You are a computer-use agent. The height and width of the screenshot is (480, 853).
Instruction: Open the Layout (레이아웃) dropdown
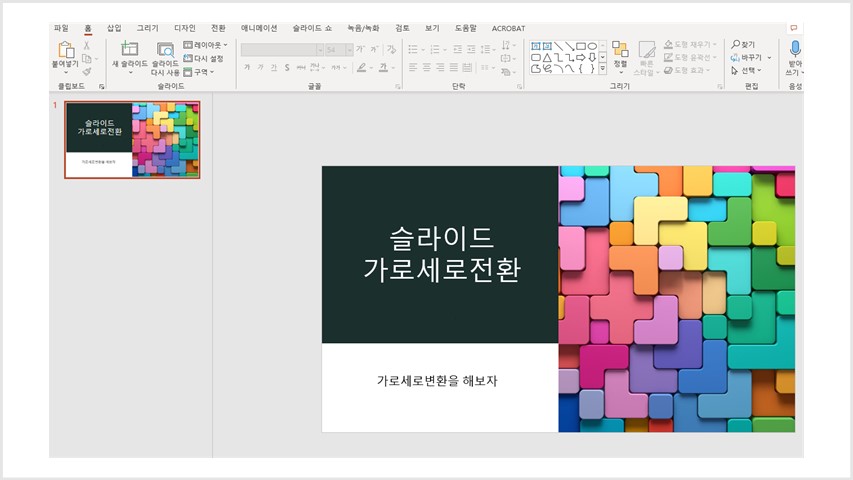[206, 45]
